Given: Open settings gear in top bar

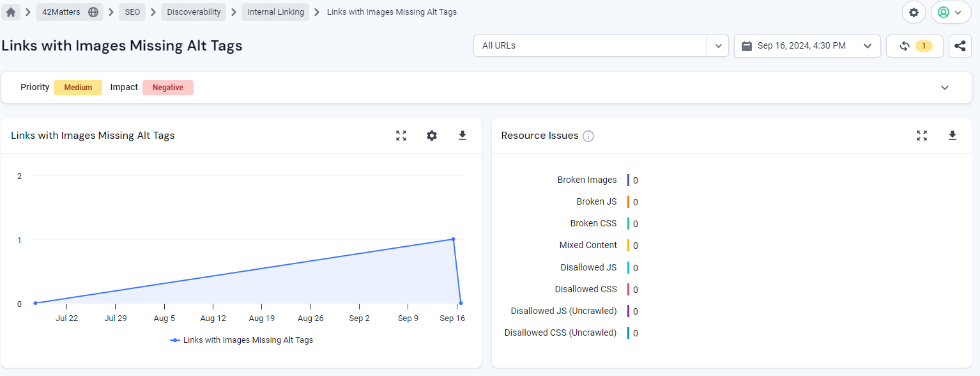Looking at the screenshot, I should point(914,12).
